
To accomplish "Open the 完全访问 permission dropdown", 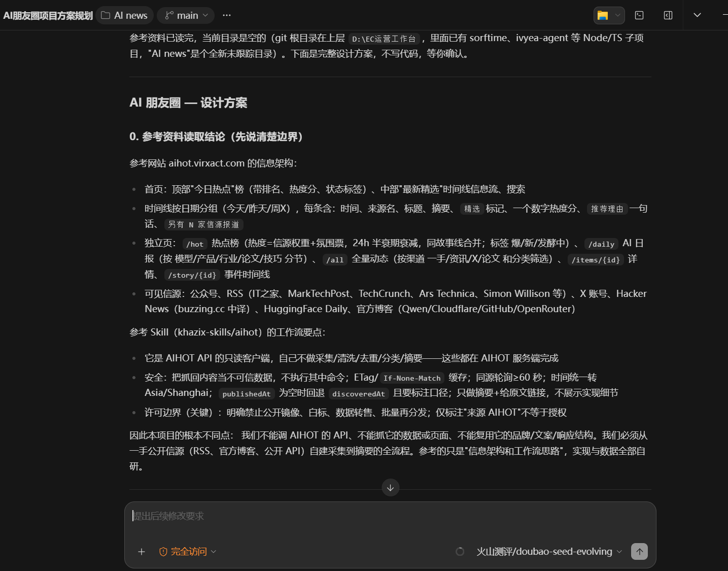I will coord(188,552).
